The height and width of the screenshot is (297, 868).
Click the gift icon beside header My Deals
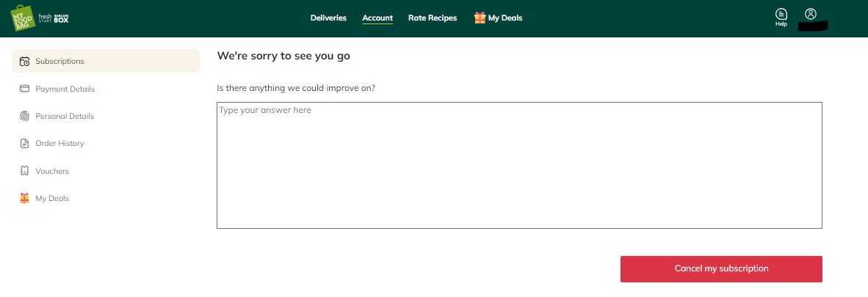[480, 18]
